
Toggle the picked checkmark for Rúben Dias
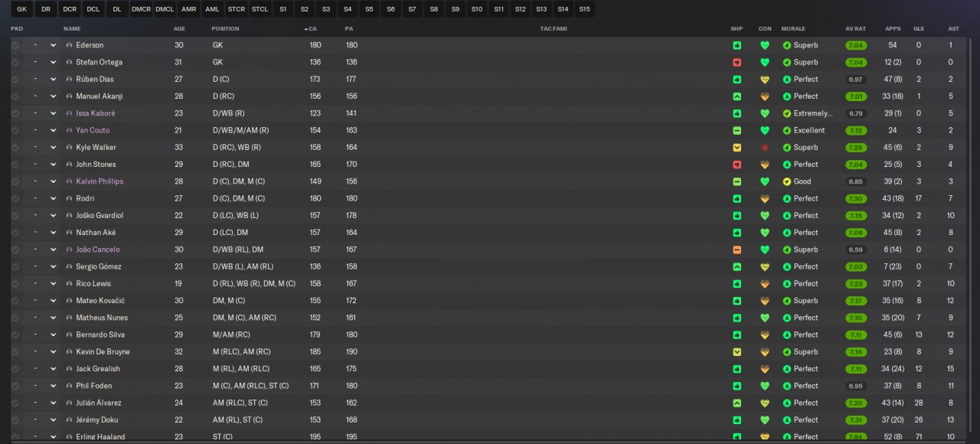point(15,80)
